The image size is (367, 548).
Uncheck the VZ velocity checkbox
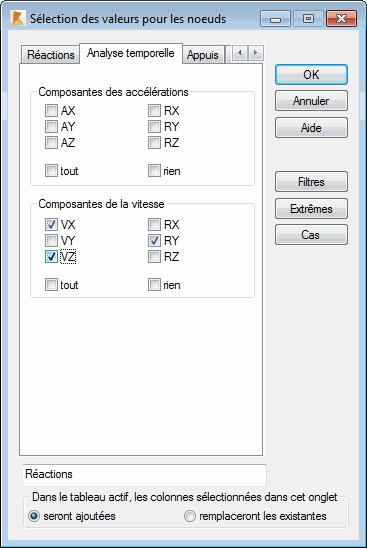click(51, 257)
